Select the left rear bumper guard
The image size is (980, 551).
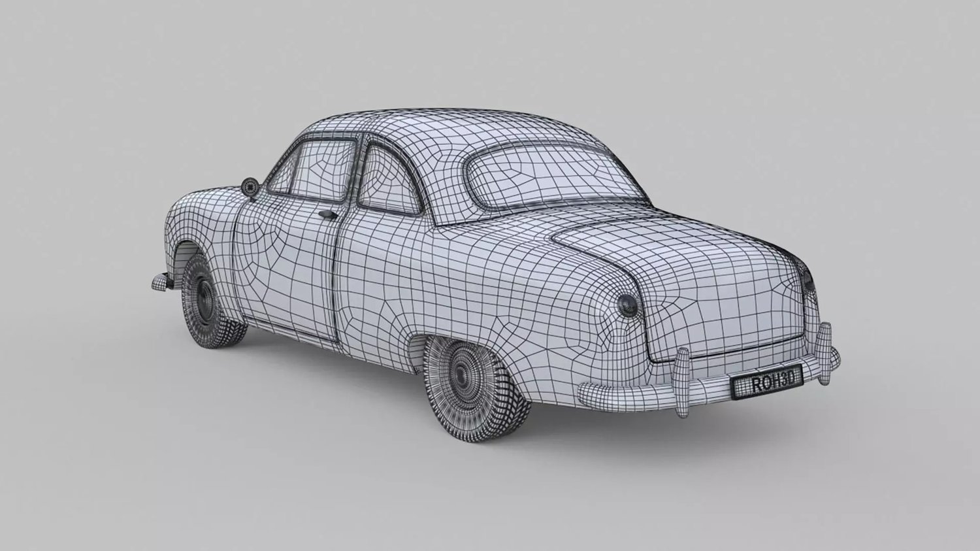(681, 381)
